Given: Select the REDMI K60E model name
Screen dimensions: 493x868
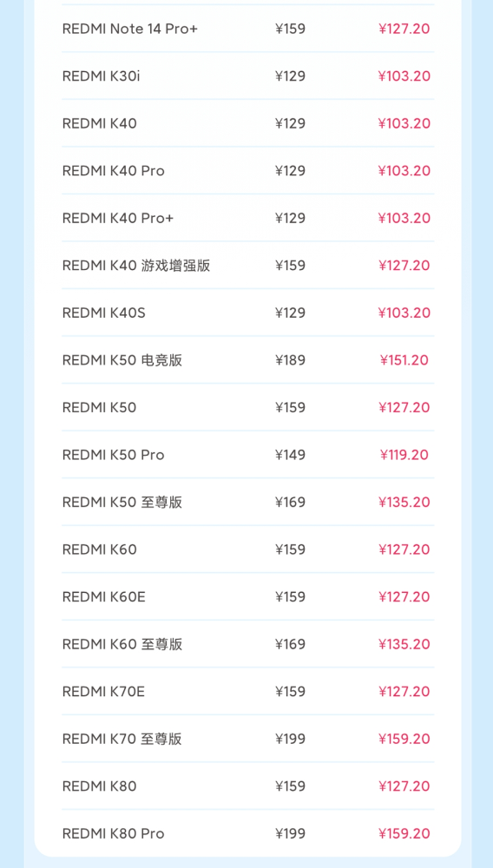Looking at the screenshot, I should [x=104, y=597].
